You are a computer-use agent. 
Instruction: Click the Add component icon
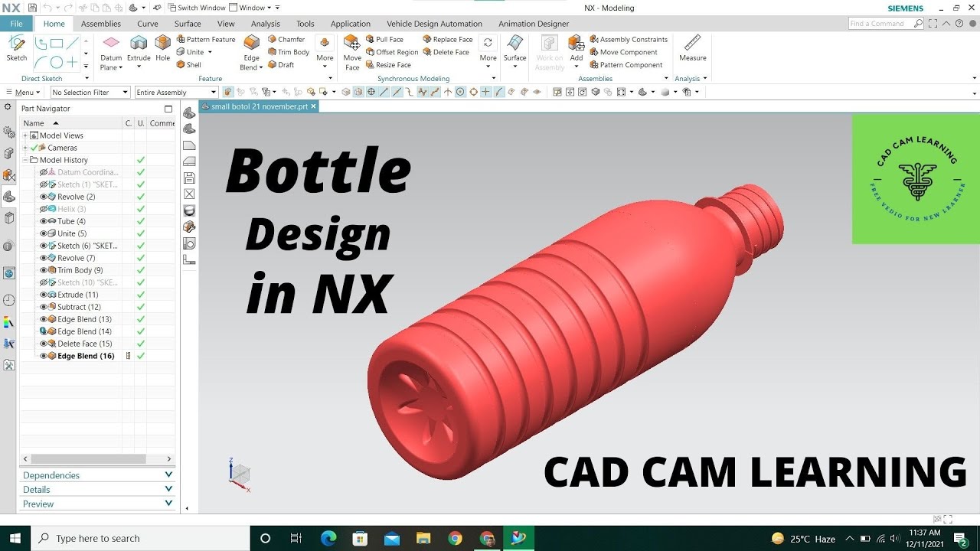tap(576, 44)
